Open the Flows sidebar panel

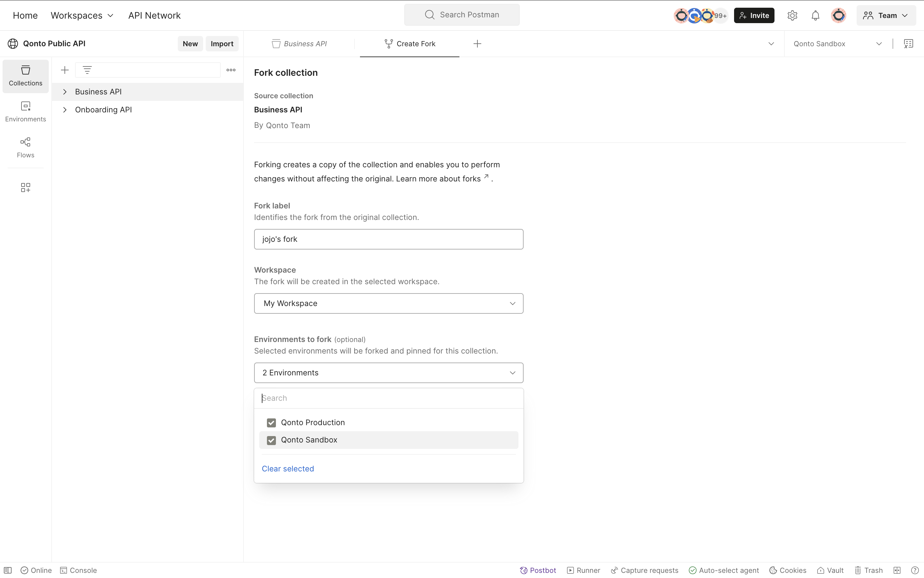tap(26, 148)
